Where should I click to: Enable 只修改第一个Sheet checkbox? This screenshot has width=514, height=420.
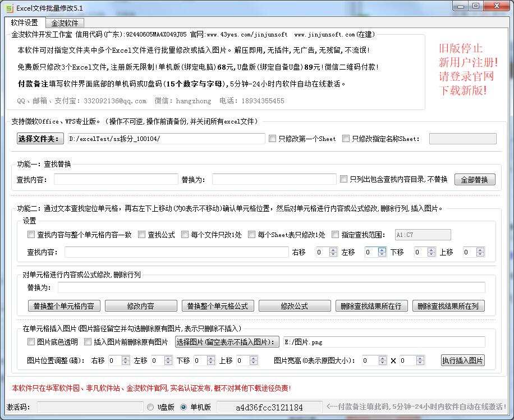(272, 139)
